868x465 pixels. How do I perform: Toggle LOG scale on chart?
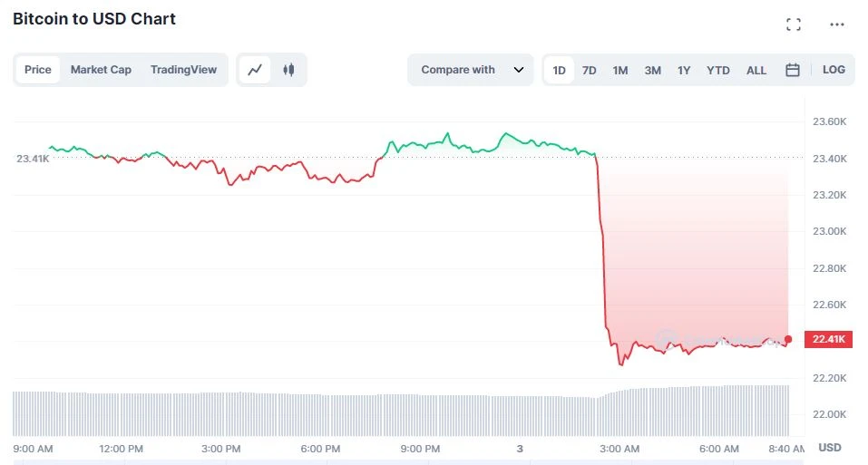[x=834, y=70]
